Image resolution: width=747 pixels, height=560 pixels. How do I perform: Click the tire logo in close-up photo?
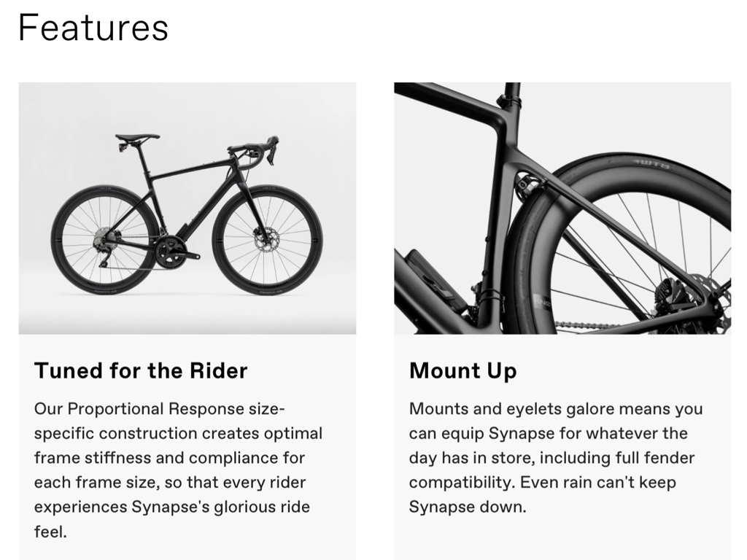[x=651, y=162]
